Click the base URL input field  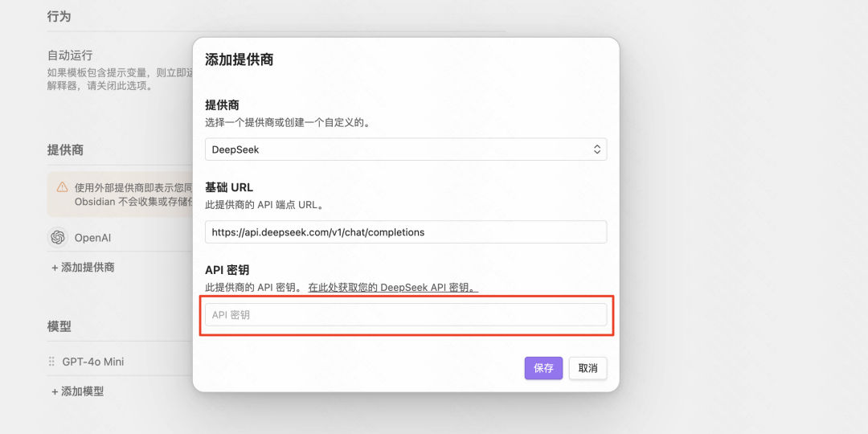(406, 232)
